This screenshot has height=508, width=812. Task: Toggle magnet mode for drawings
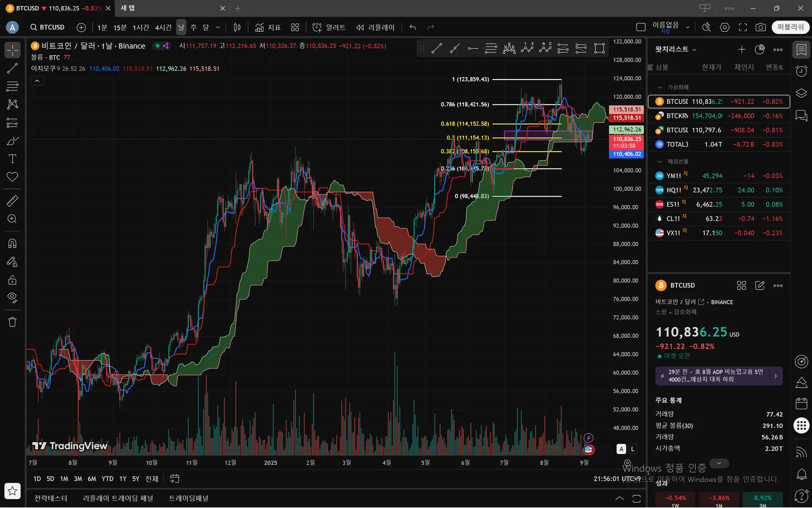click(13, 244)
